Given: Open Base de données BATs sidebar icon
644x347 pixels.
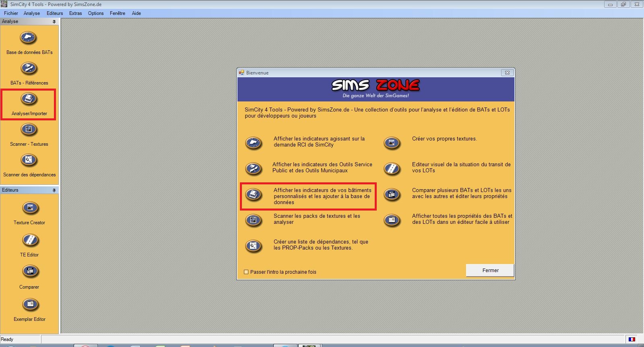Looking at the screenshot, I should coord(28,38).
